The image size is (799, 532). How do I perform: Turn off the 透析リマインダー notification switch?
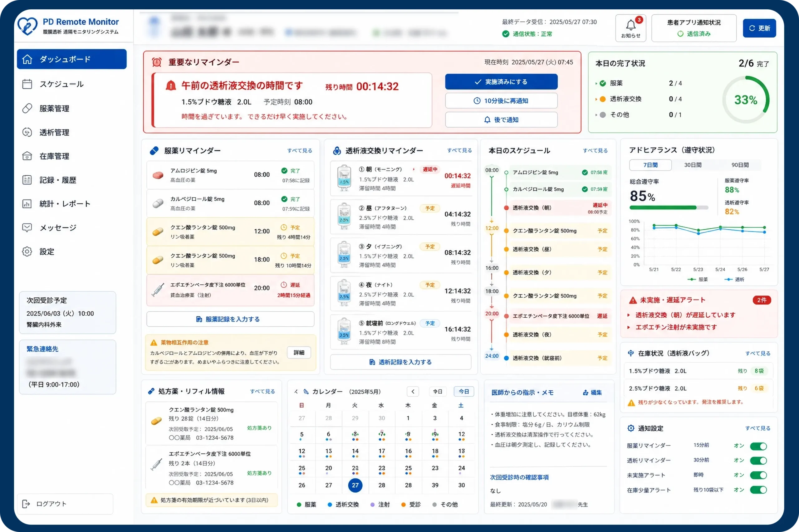pos(758,461)
